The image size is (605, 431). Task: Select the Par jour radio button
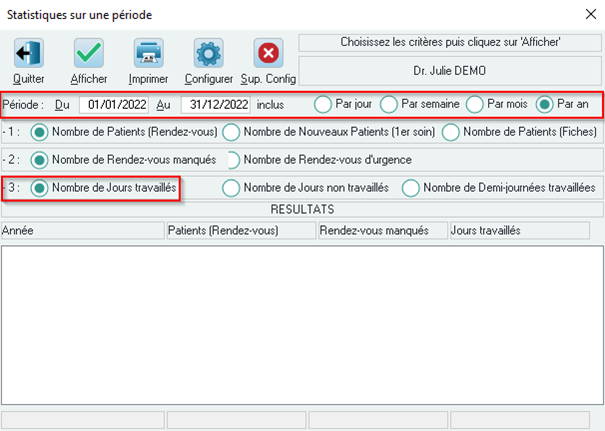pos(323,104)
